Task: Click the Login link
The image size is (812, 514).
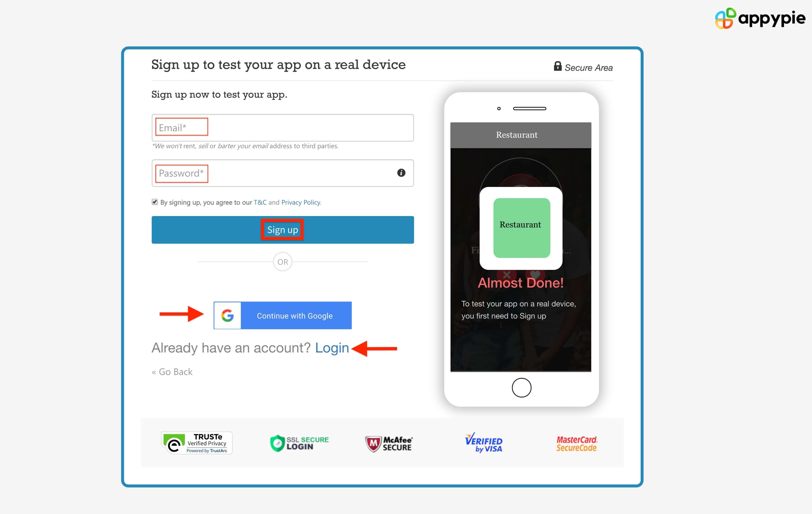Action: (332, 348)
